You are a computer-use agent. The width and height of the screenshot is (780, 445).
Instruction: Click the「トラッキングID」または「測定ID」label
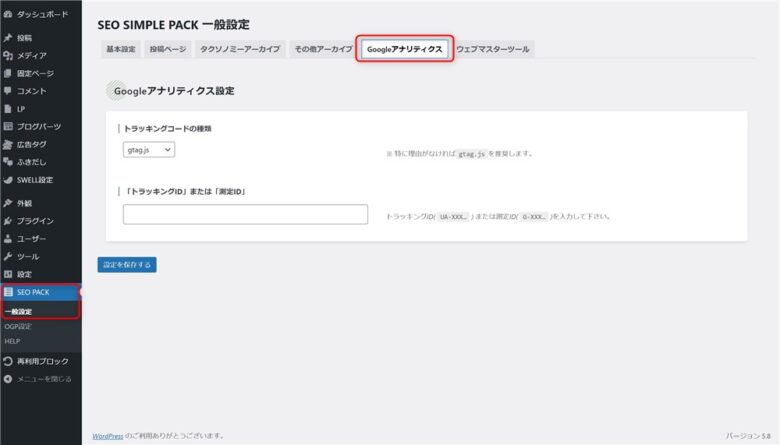pos(185,191)
